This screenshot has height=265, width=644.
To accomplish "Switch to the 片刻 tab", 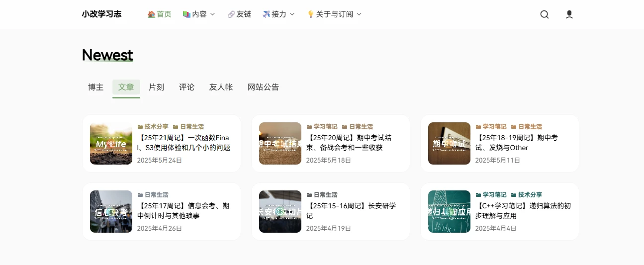I will [157, 87].
